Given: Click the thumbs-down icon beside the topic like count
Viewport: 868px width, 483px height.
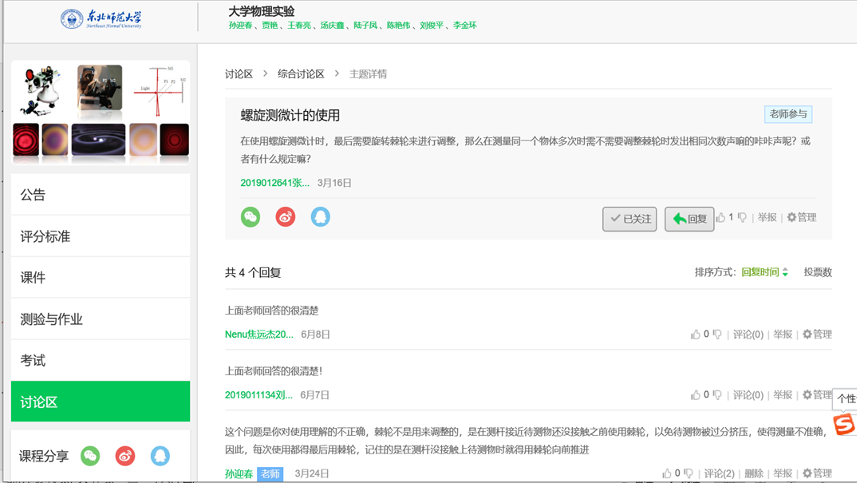Looking at the screenshot, I should pyautogui.click(x=743, y=217).
